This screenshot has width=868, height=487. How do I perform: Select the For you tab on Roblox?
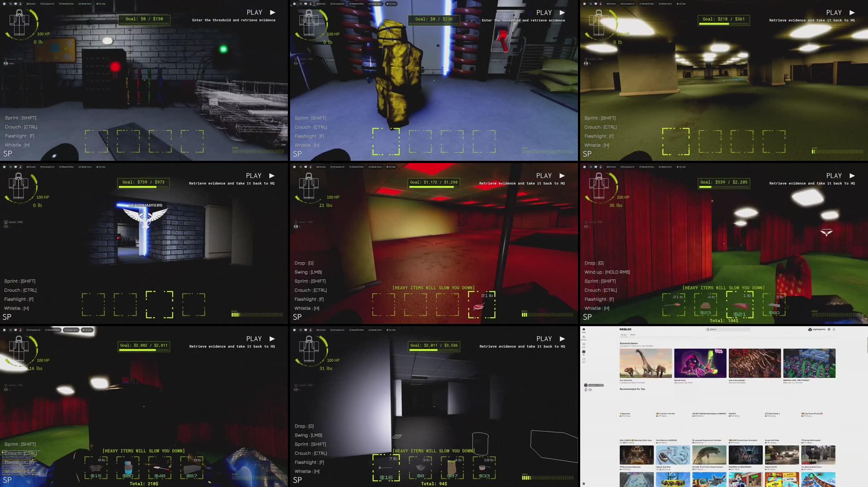(624, 335)
